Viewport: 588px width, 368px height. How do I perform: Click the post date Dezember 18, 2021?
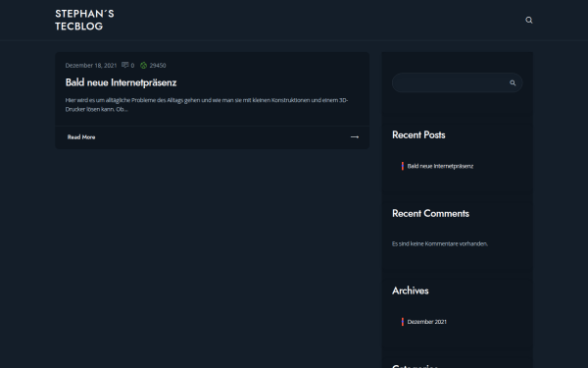click(91, 66)
